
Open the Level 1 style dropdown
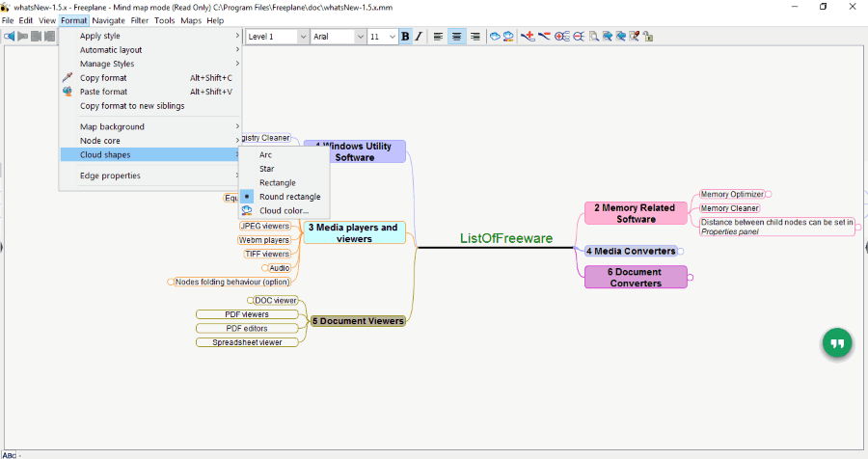pos(303,37)
